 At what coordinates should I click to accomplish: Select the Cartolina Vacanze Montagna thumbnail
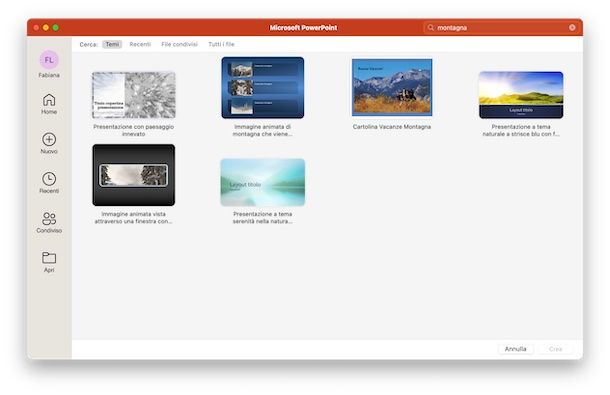point(392,87)
